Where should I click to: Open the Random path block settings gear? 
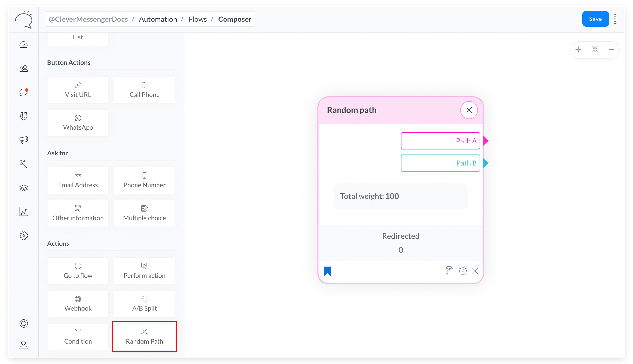point(463,271)
